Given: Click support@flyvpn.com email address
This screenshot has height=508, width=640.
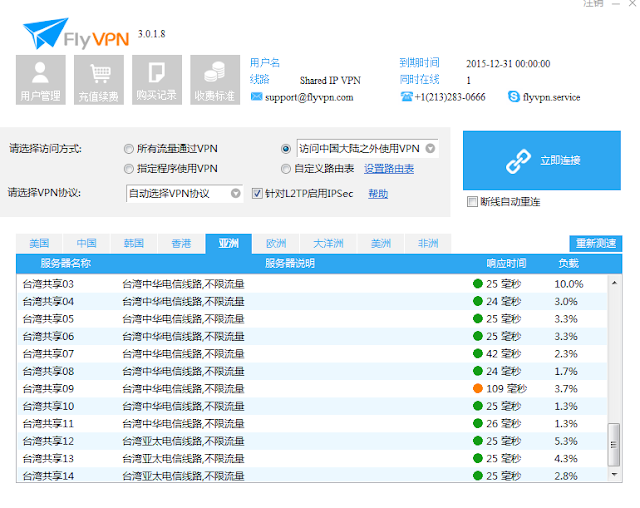Looking at the screenshot, I should [309, 97].
